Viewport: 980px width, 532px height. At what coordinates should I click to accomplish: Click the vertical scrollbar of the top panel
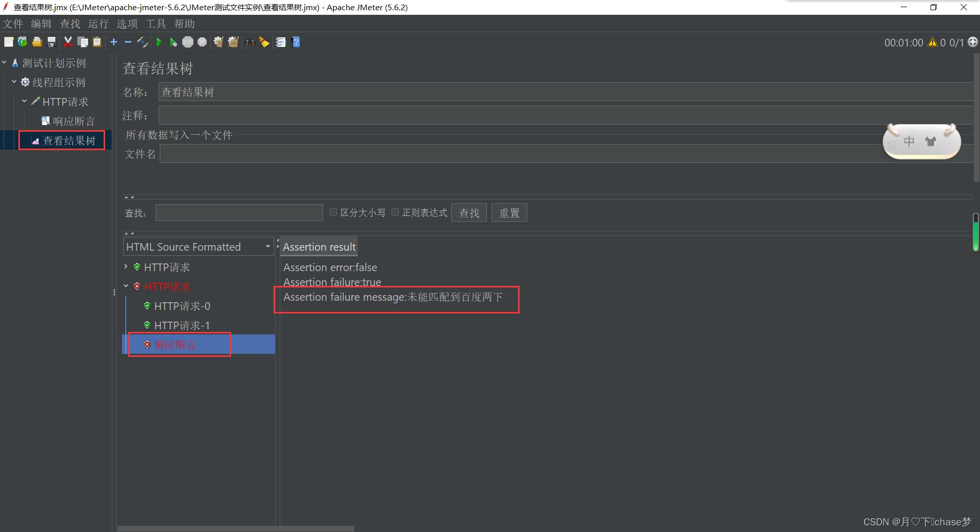point(976,117)
